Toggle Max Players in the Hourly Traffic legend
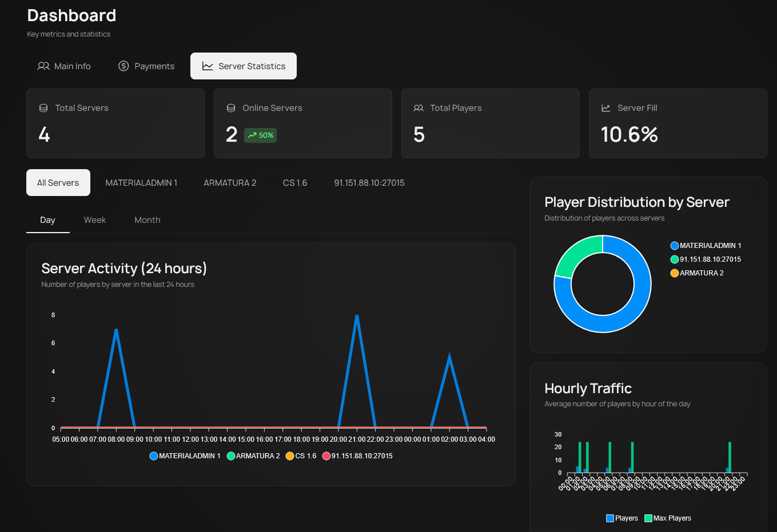The image size is (777, 532). 667,518
